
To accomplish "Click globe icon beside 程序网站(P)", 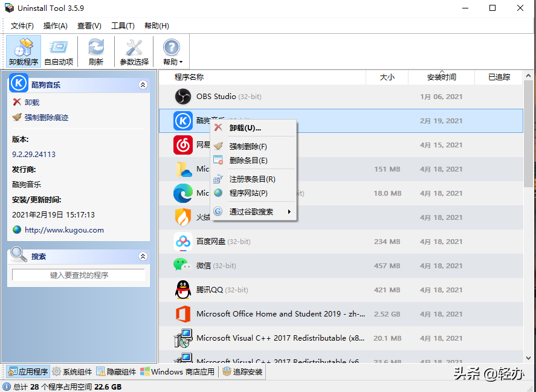I will (x=218, y=193).
